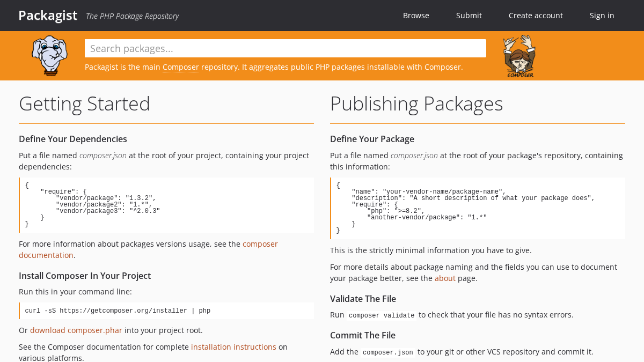Click the "another-vendor/package": "1.*" code line

427,217
